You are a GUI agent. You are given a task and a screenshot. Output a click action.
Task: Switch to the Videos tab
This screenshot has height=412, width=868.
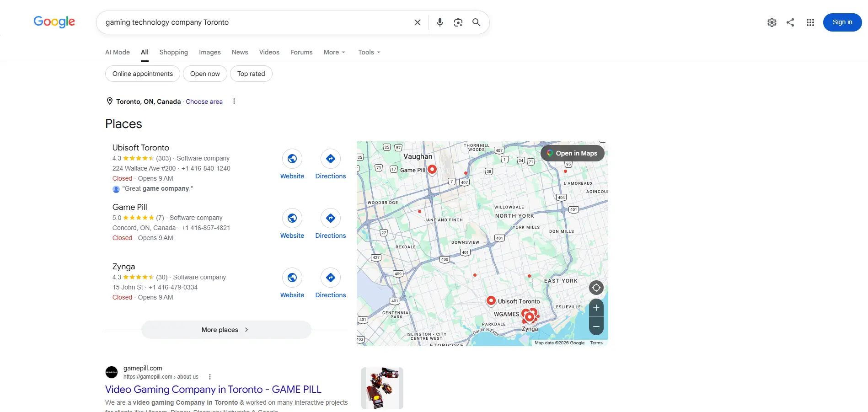pos(269,52)
